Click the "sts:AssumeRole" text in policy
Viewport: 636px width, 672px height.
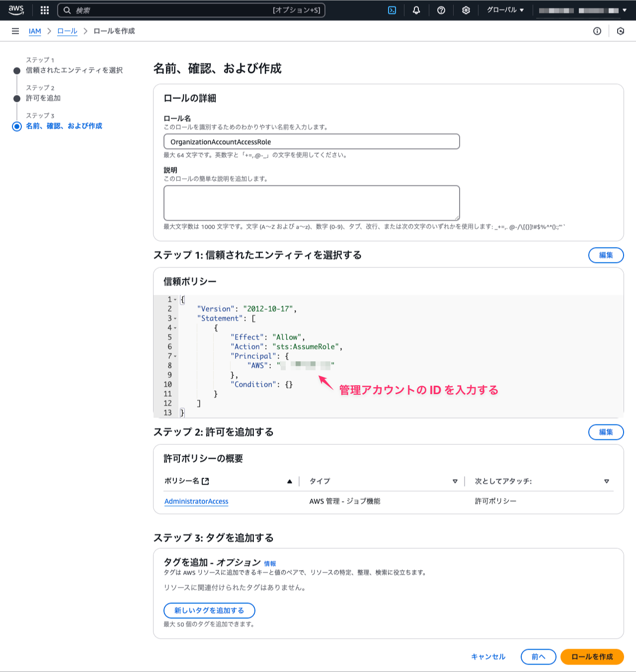[305, 347]
